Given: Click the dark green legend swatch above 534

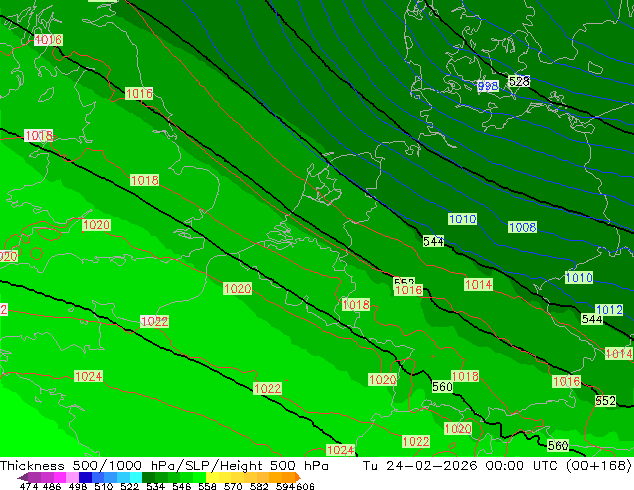Looking at the screenshot, I should click(148, 477).
